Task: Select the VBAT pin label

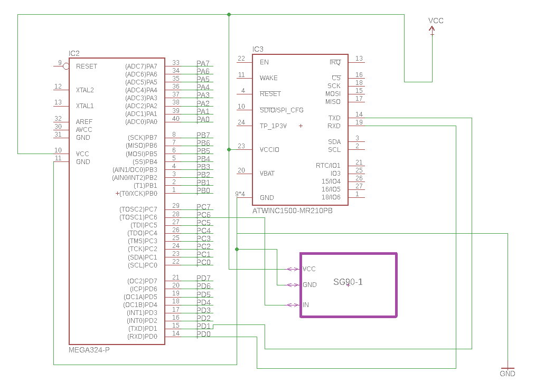Action: pyautogui.click(x=267, y=173)
